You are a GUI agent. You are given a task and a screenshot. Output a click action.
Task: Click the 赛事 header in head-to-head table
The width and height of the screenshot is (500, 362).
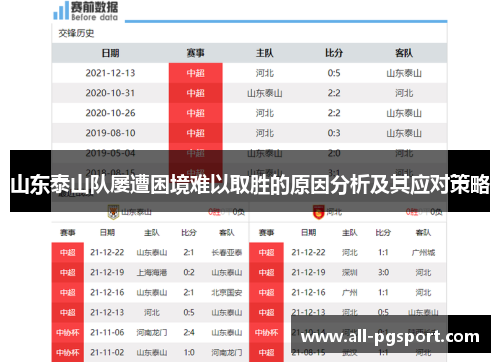click(196, 53)
